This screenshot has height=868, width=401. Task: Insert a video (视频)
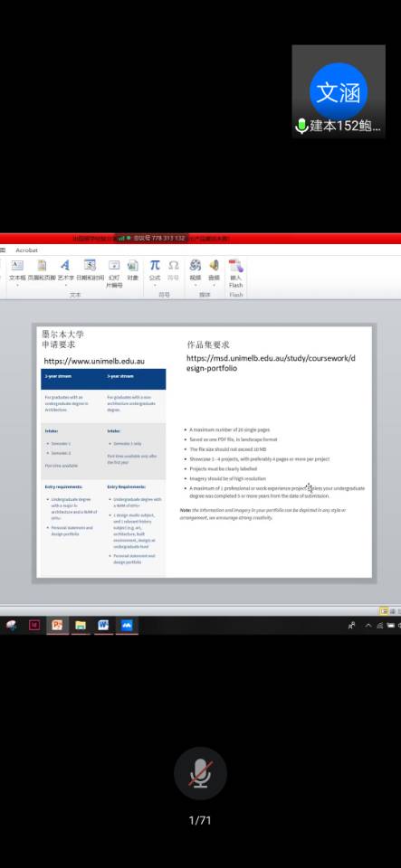tap(195, 269)
